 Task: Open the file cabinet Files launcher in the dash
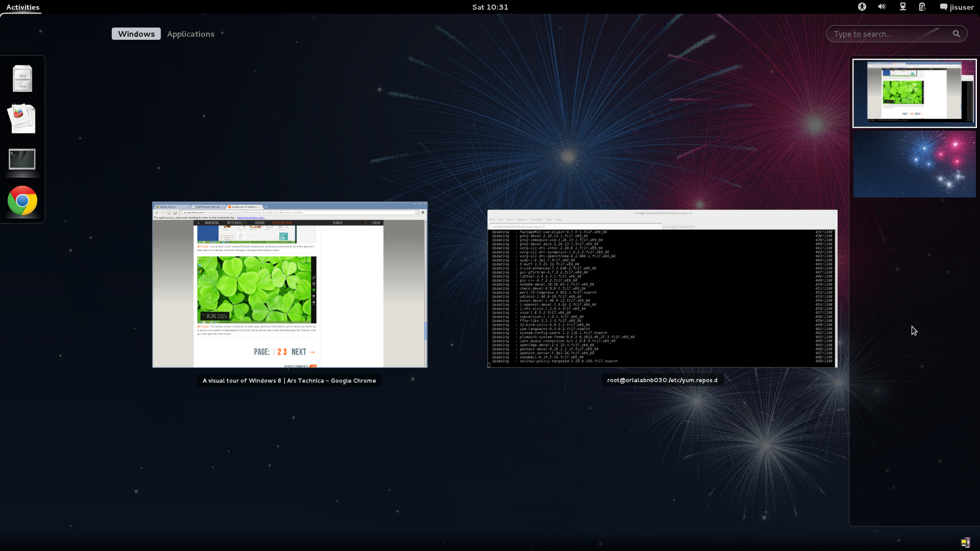[23, 78]
